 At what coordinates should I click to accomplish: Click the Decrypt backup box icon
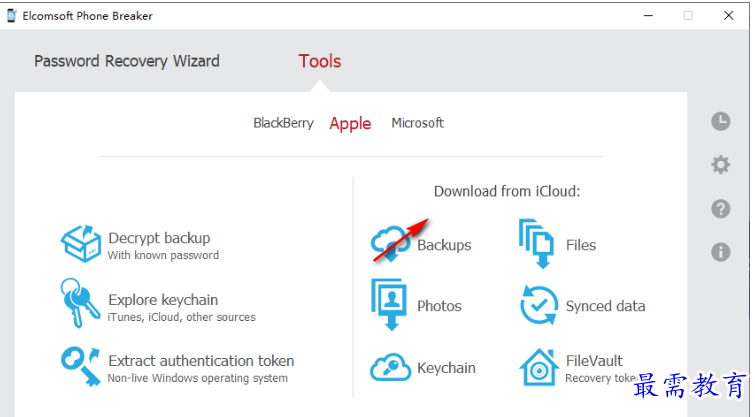tap(81, 244)
